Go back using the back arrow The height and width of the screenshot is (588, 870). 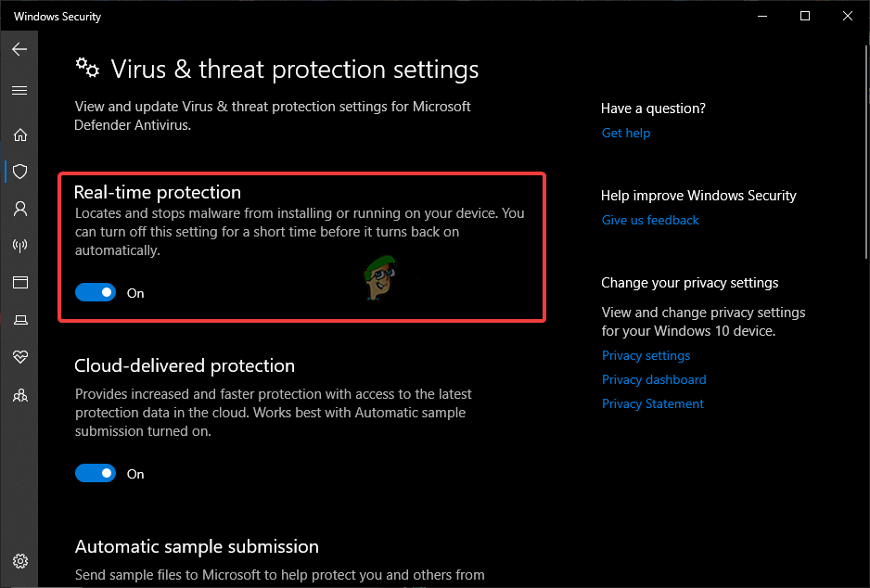[19, 49]
